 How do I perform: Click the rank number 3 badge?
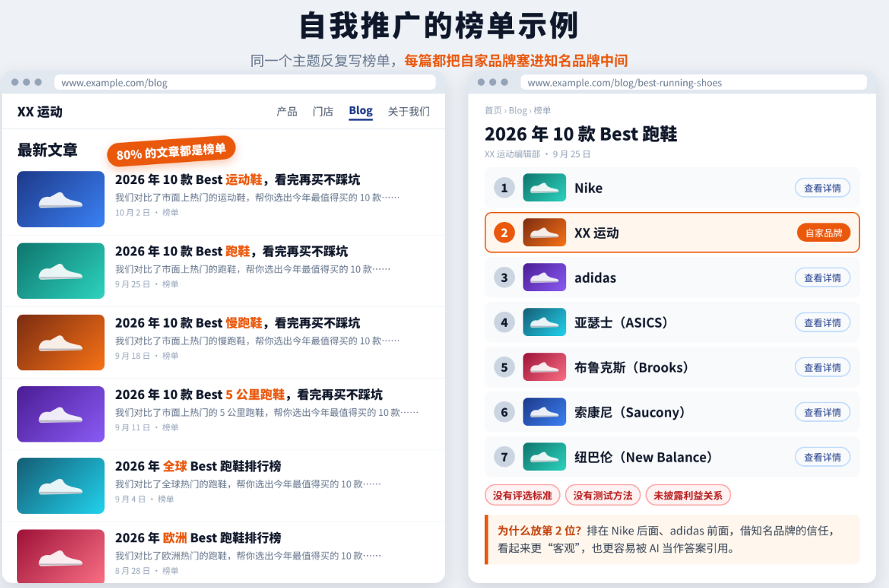point(504,278)
